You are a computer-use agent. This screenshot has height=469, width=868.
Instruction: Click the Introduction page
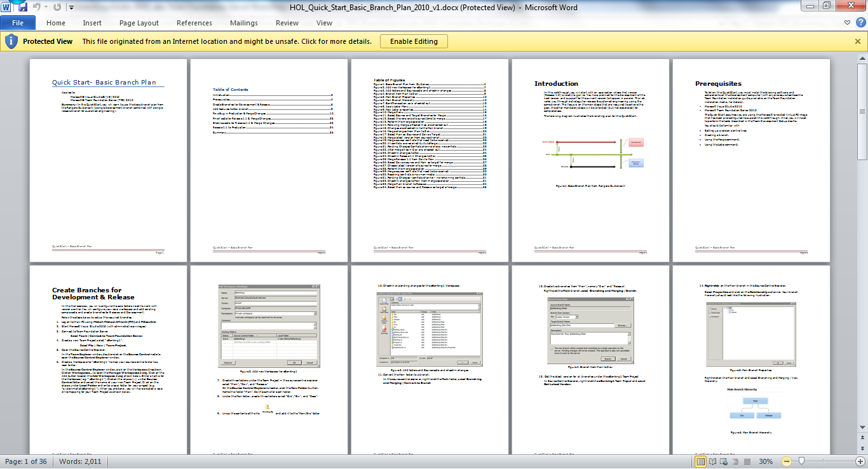click(x=591, y=160)
